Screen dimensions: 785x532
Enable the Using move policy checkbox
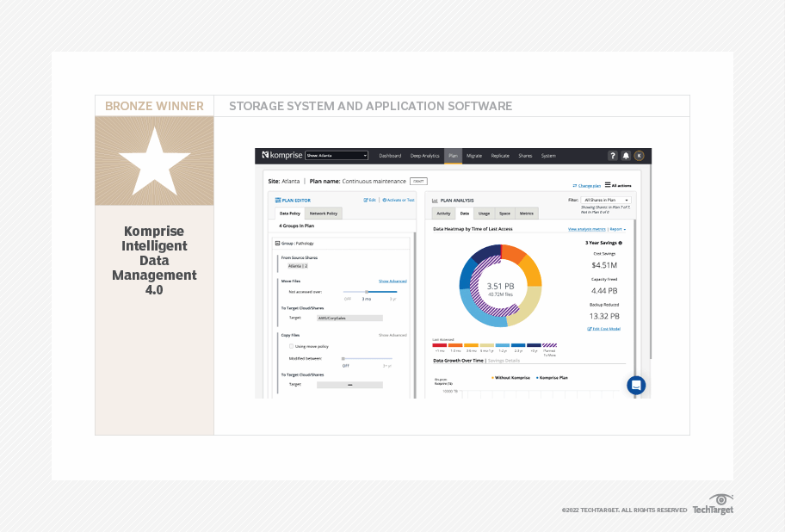[x=290, y=346]
